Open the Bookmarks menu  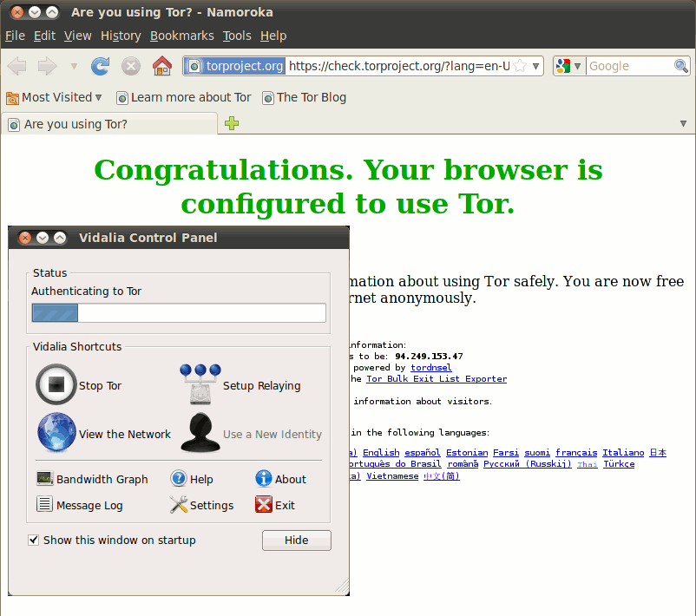click(181, 36)
